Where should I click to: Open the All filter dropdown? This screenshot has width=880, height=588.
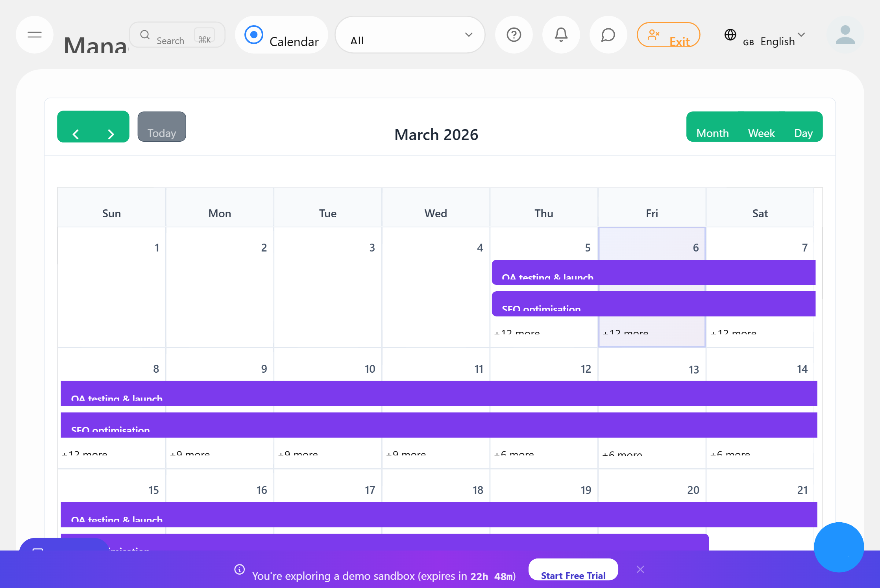coord(410,35)
